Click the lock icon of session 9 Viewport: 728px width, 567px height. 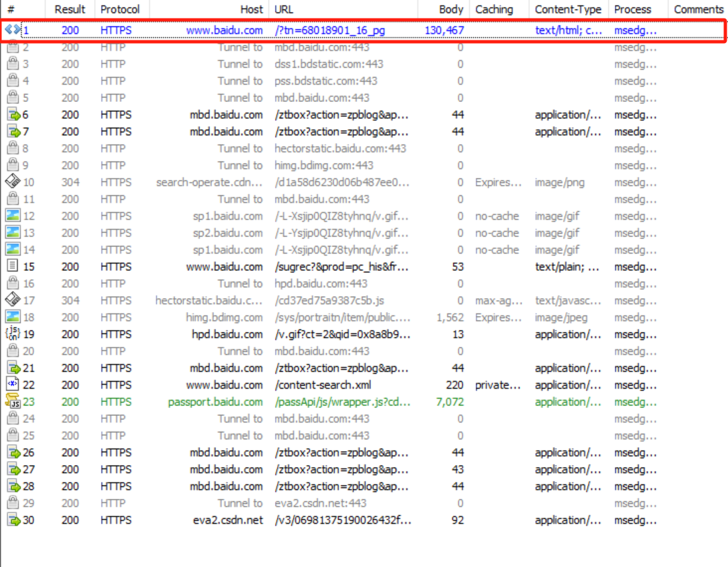point(13,165)
